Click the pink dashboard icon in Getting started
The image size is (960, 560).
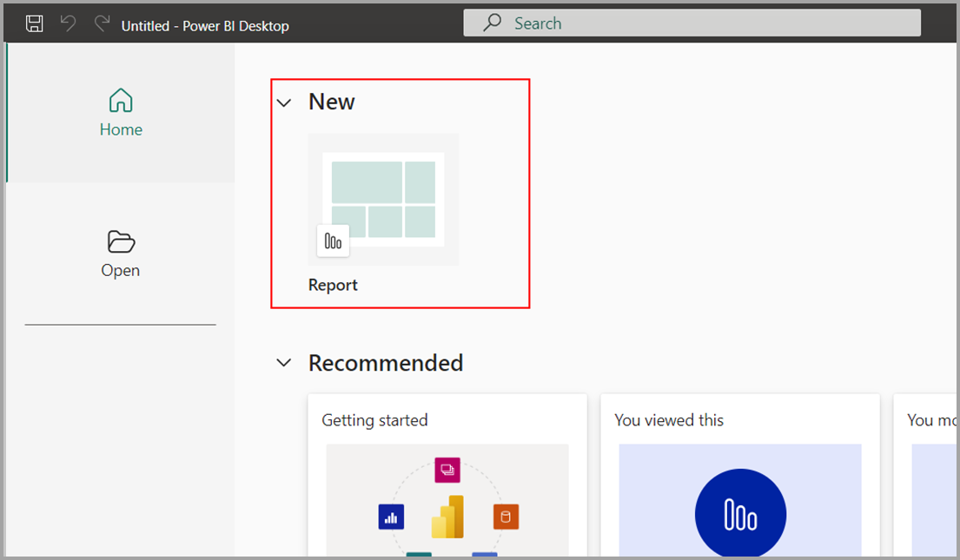(447, 470)
